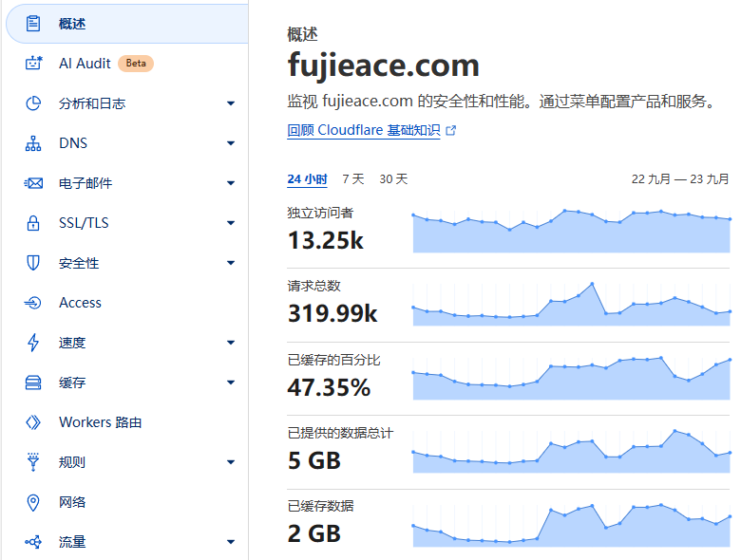Click the DNS network tree icon
This screenshot has height=560, width=741.
pyautogui.click(x=33, y=143)
